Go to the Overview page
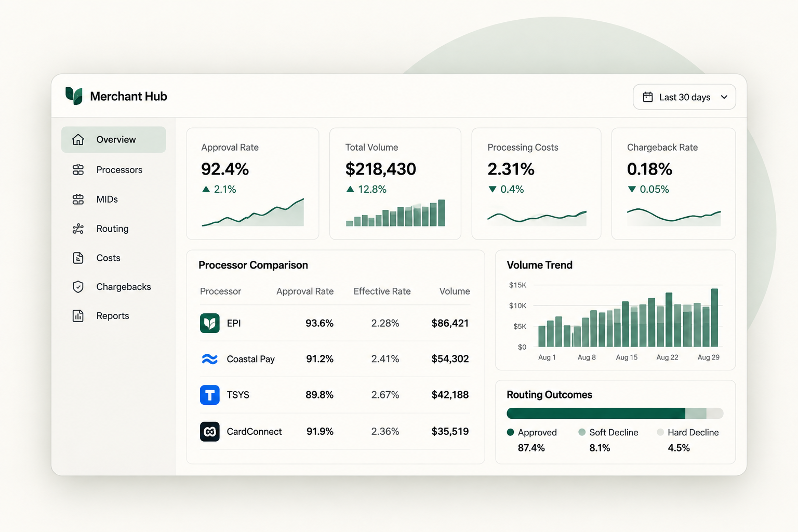 [114, 139]
